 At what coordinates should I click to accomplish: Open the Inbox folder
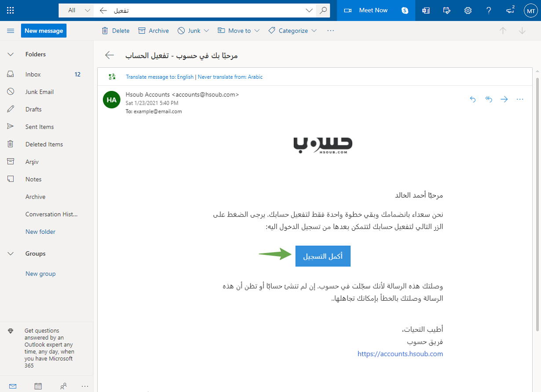[47, 74]
